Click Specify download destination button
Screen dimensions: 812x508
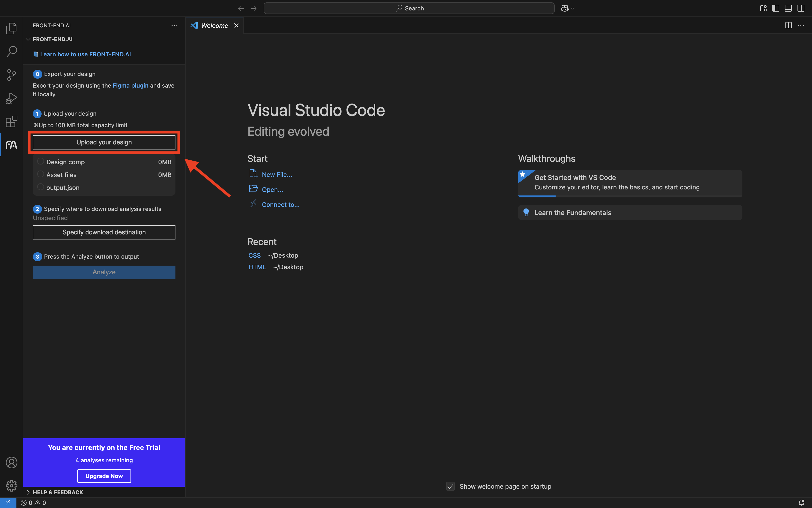coord(104,232)
